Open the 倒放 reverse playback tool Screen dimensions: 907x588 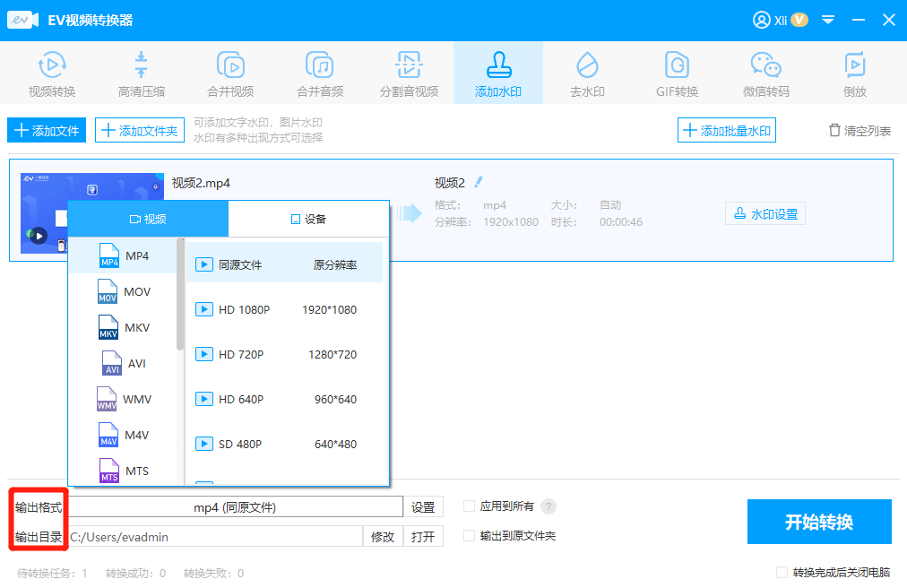pos(854,72)
